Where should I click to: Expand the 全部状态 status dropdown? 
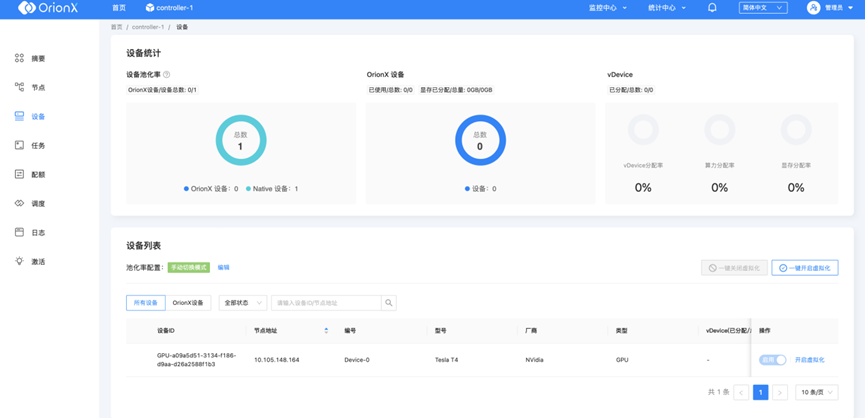tap(243, 303)
